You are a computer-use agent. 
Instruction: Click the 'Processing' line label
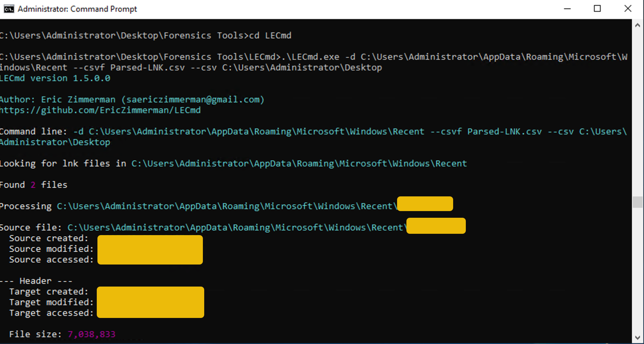coord(26,206)
